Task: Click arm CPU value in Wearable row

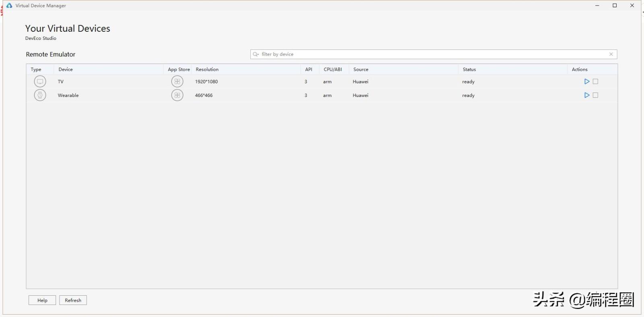Action: tap(327, 95)
